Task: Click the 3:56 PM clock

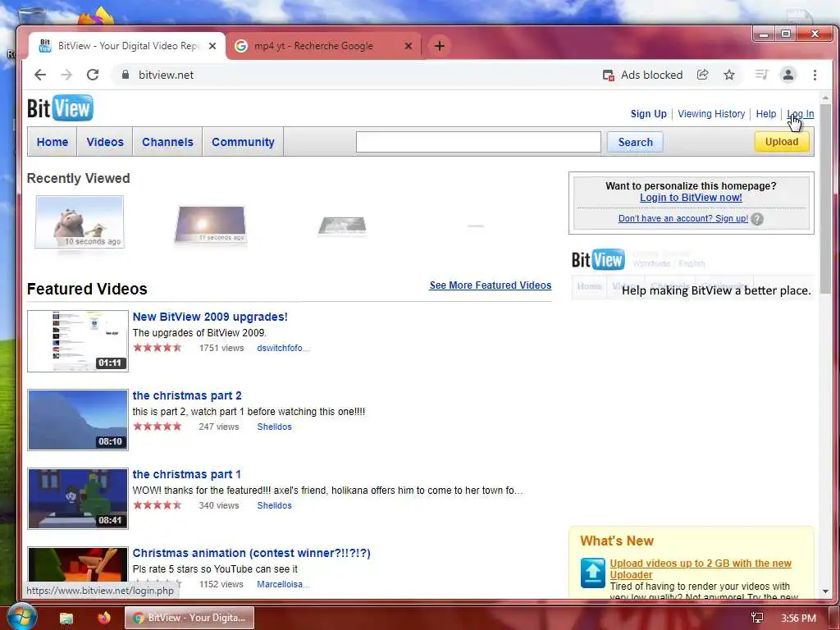Action: click(798, 619)
